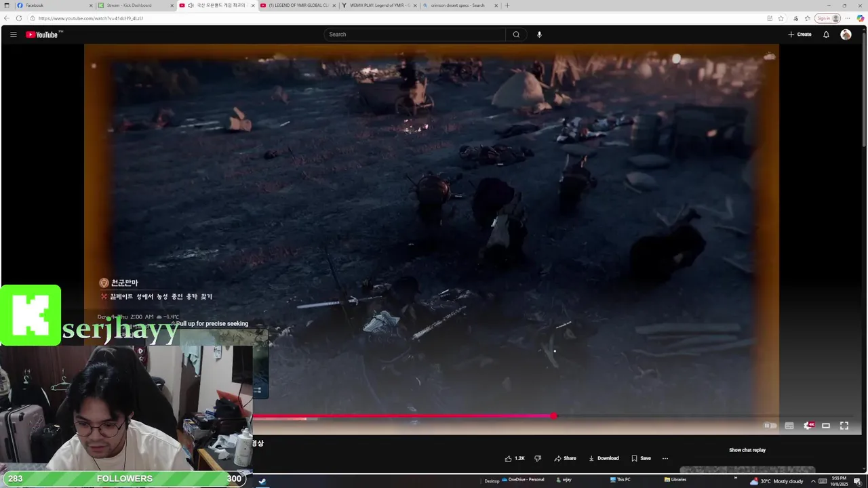Start voice search with the microphone icon
Viewport: 868px width, 488px height.
539,35
